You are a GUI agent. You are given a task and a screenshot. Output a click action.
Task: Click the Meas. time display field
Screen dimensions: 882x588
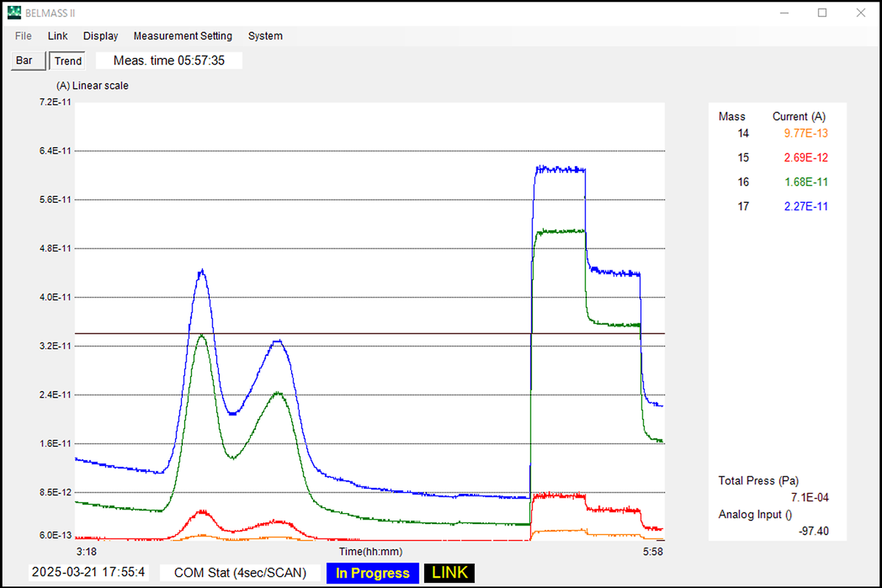pos(169,61)
